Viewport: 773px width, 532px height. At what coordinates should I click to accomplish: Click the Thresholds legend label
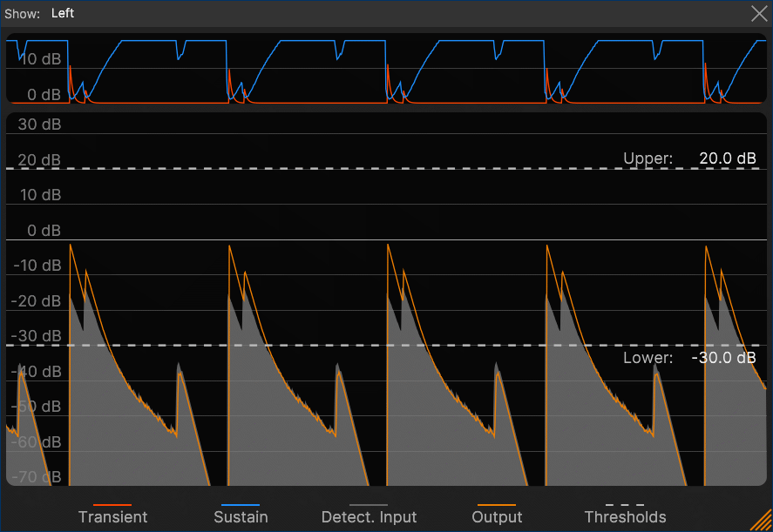(x=625, y=517)
